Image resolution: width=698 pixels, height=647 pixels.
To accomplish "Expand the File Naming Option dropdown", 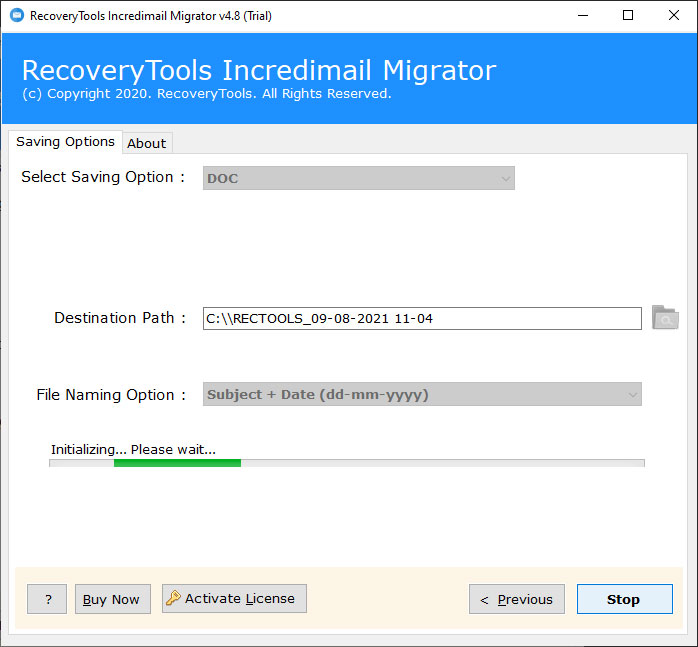I will 422,394.
